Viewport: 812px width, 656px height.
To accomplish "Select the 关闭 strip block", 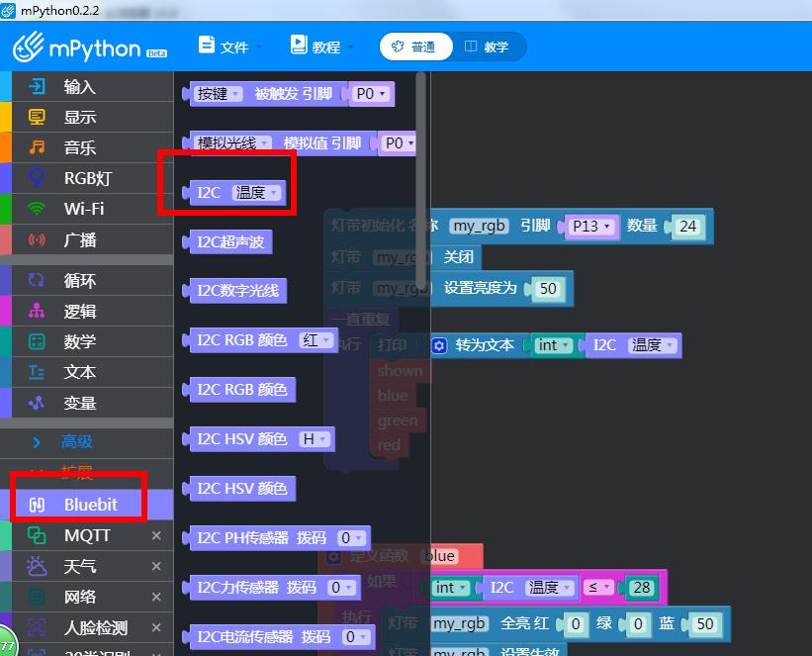I will point(458,257).
